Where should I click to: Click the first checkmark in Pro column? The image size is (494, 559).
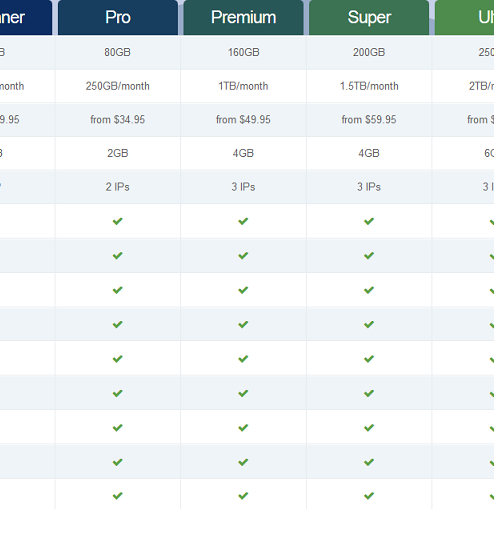click(x=118, y=221)
